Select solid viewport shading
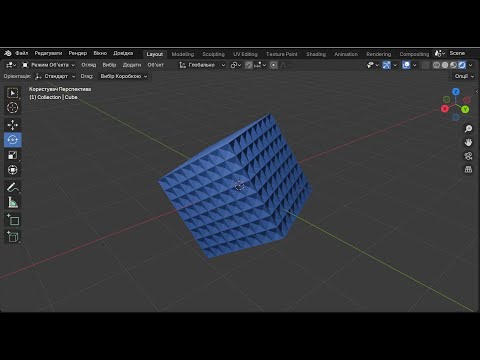The width and height of the screenshot is (480, 360). click(445, 65)
